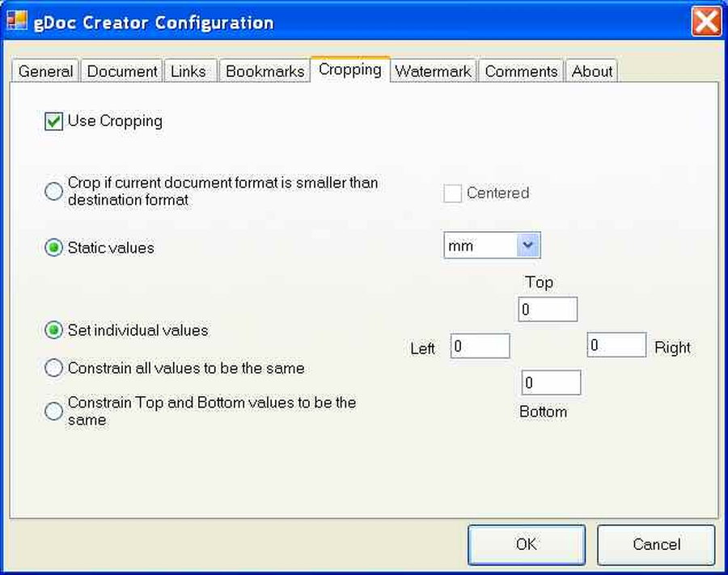
Task: Click into the Left crop value field
Action: click(x=480, y=346)
